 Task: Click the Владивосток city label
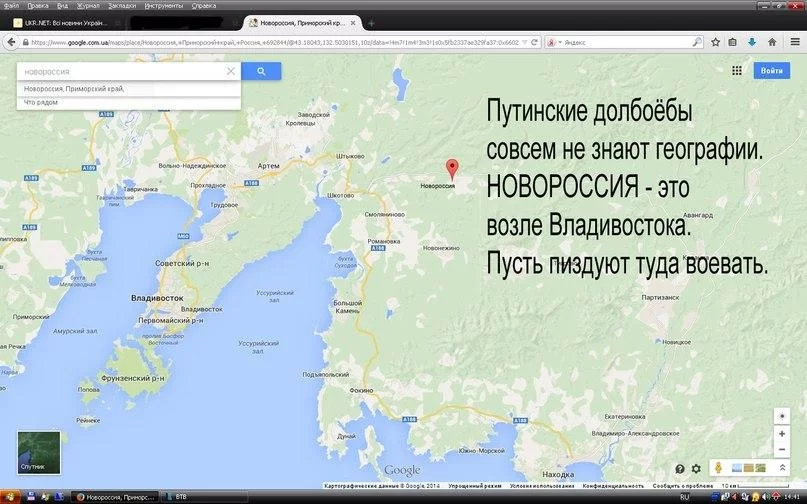tap(157, 298)
